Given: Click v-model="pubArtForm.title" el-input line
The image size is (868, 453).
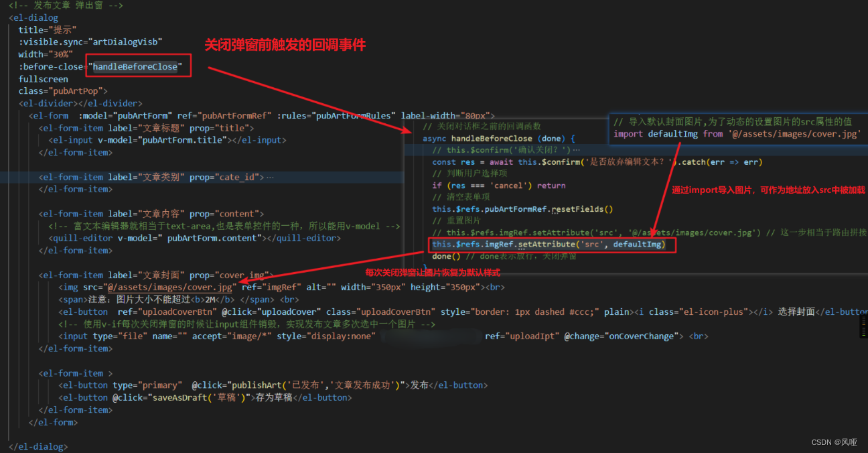Looking at the screenshot, I should (x=167, y=140).
